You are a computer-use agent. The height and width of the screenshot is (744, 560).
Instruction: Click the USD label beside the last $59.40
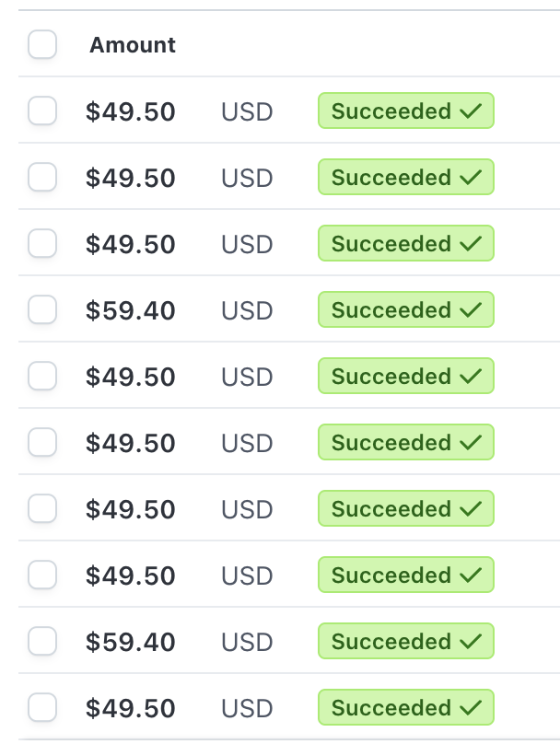click(x=247, y=643)
